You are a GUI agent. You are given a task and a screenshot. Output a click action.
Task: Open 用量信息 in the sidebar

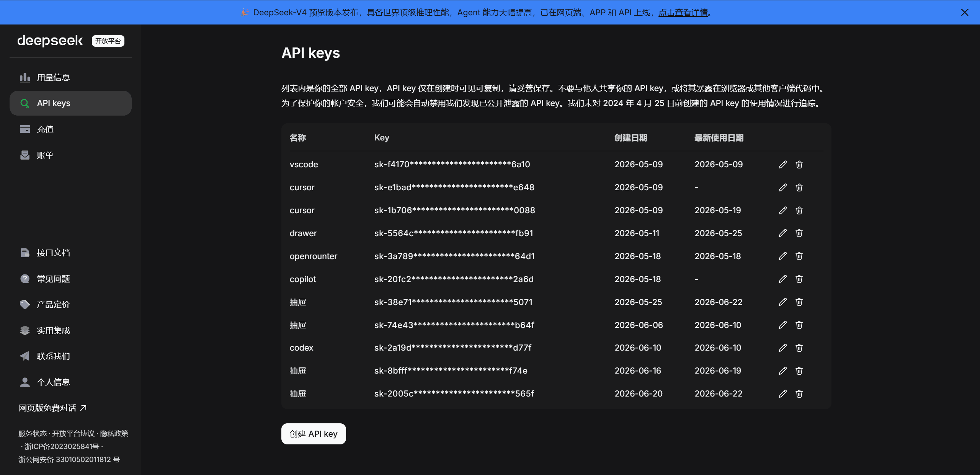pyautogui.click(x=70, y=78)
